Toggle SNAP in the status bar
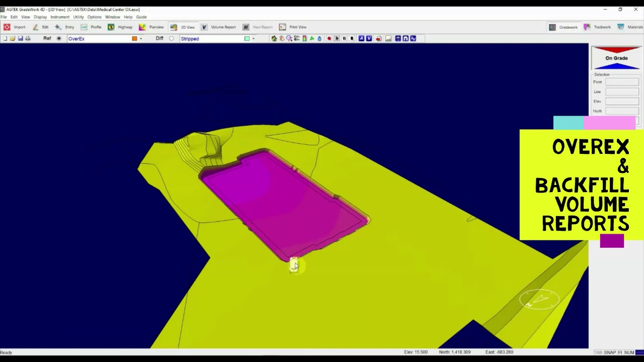The height and width of the screenshot is (362, 644). click(610, 352)
